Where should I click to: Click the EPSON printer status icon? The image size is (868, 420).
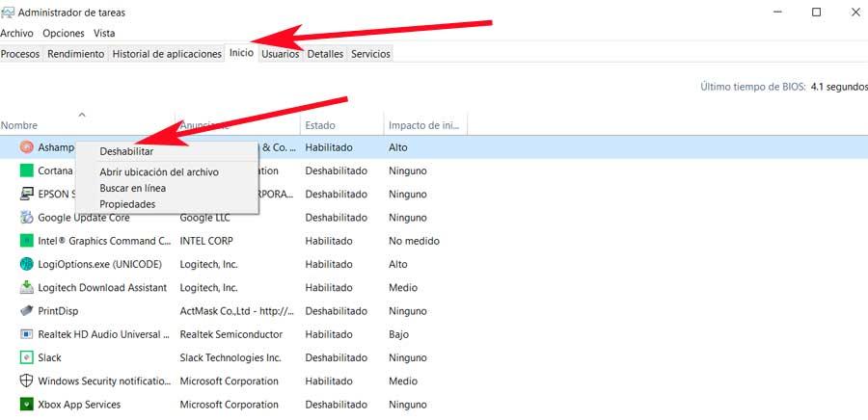(x=26, y=194)
